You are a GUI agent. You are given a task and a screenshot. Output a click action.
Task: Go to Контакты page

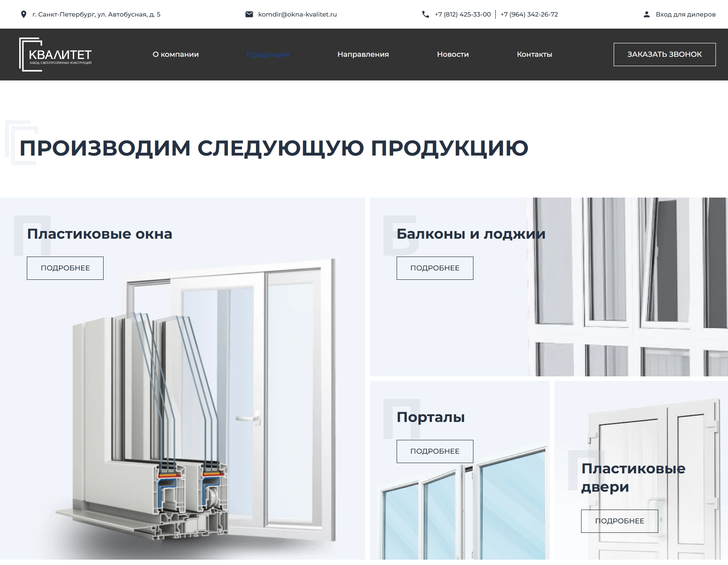point(535,55)
